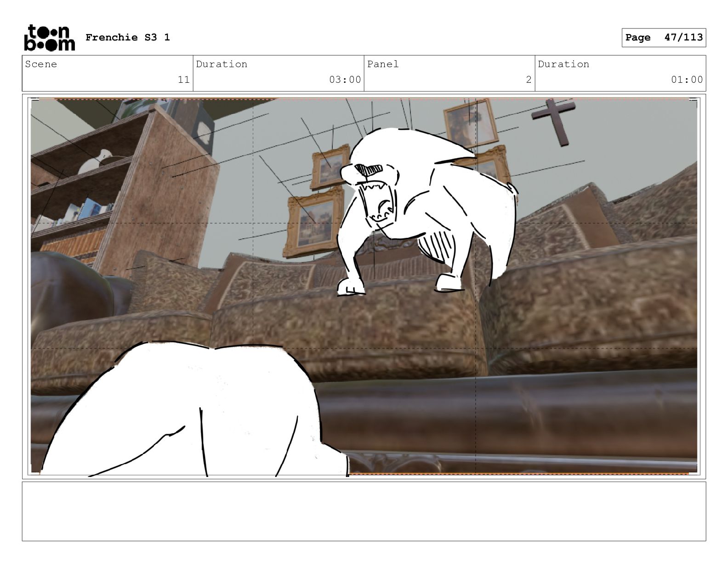Click the storyboard panel image
The image size is (728, 563).
[x=364, y=287]
